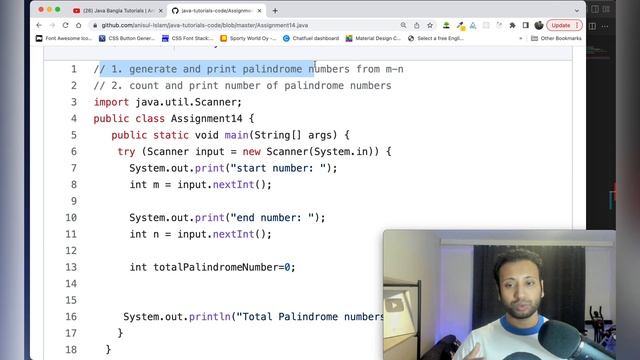Expand the hidden bookmarks overflow chevron
The height and width of the screenshot is (360, 640).
tap(520, 38)
